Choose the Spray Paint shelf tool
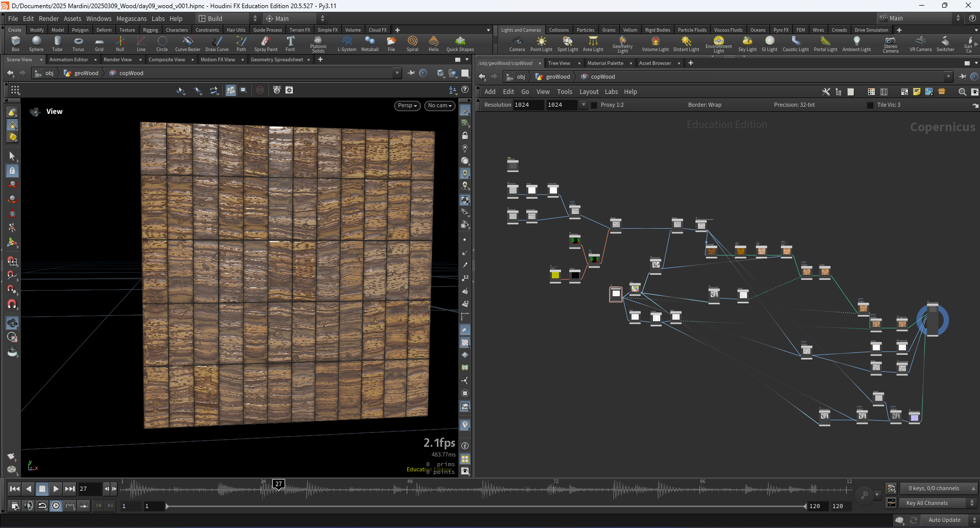980x528 pixels. coord(266,44)
